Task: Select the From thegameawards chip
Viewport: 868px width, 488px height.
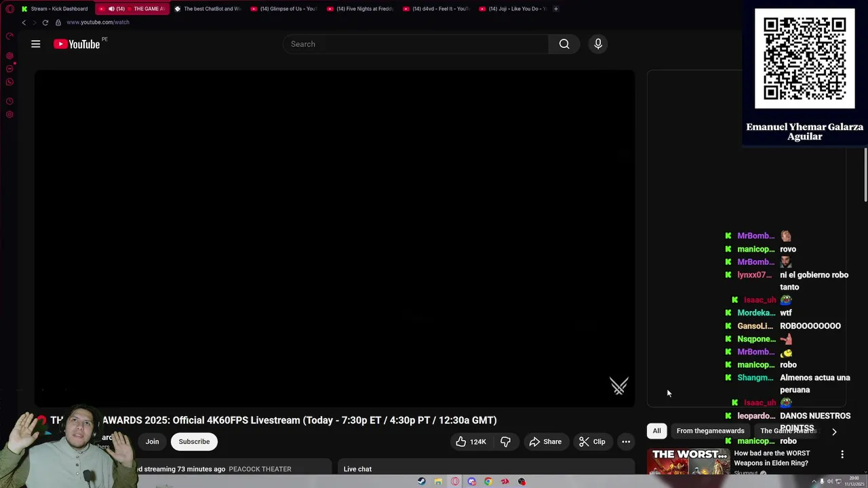Action: tap(710, 431)
